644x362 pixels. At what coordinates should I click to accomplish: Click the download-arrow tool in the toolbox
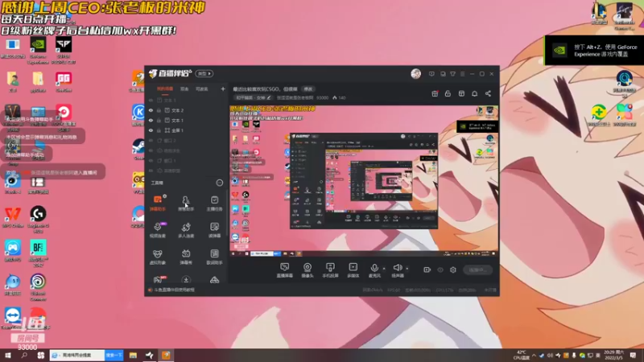[186, 280]
